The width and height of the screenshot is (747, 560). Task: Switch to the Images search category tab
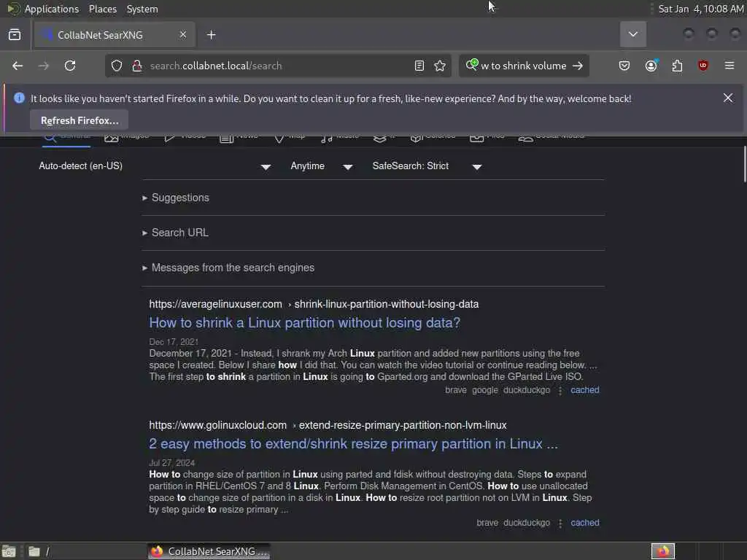[x=127, y=137]
